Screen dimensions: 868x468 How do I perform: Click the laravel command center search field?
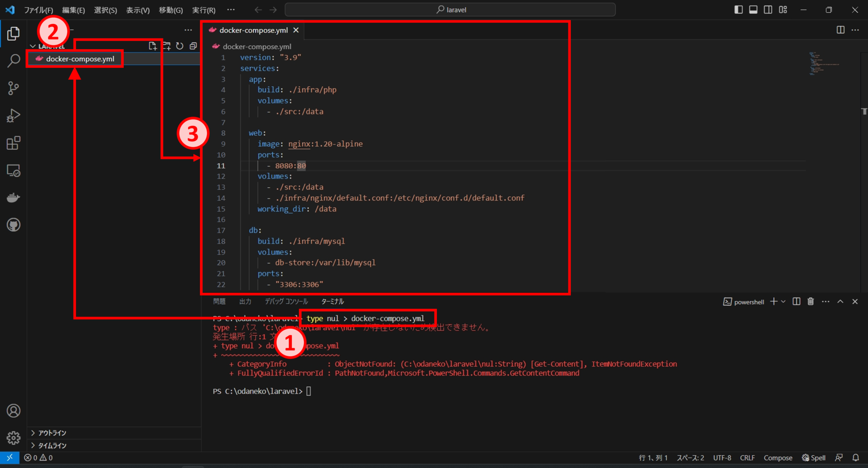click(450, 9)
